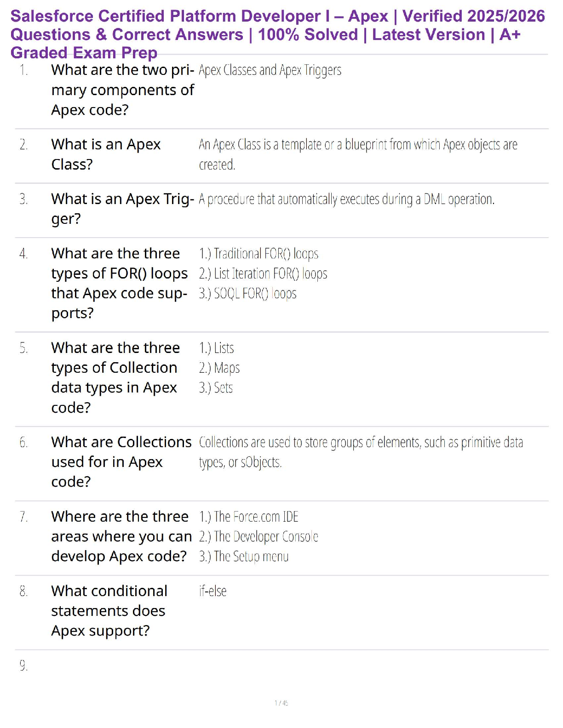
Task: Click the "Maps" answer line
Action: pos(219,368)
